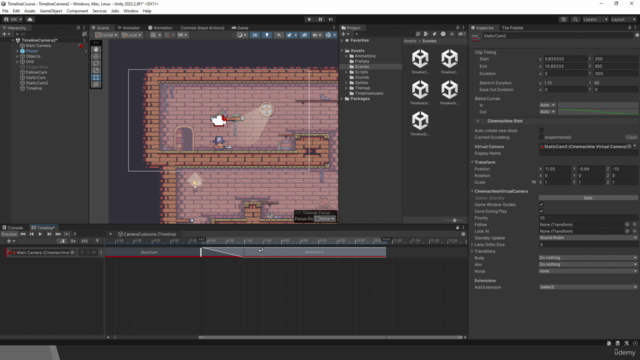
Task: Select the Scale tool in Scene toolbar
Action: [96, 70]
